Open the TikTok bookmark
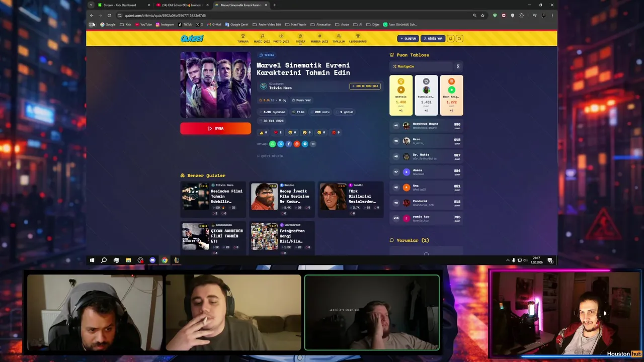Image resolution: width=644 pixels, height=362 pixels. point(185,24)
